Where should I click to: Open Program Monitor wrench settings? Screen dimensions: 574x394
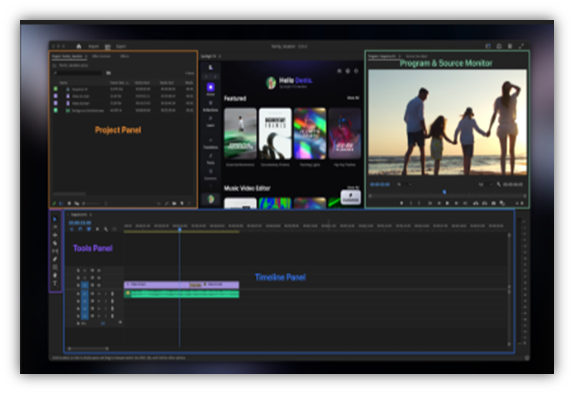click(499, 185)
